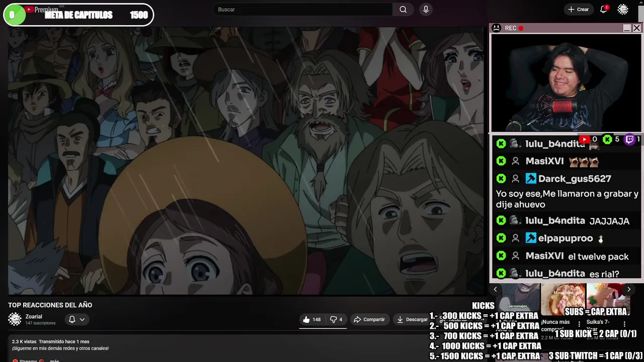Screen dimensions: 644x362
Task: Expand description with más link
Action: click(54, 360)
